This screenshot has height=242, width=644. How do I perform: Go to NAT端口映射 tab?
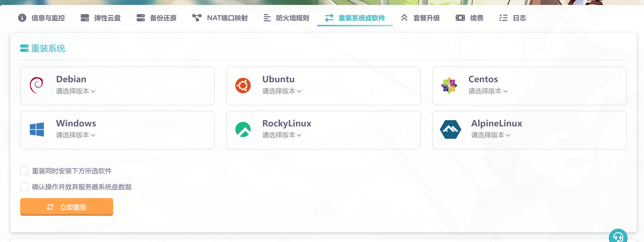[220, 18]
